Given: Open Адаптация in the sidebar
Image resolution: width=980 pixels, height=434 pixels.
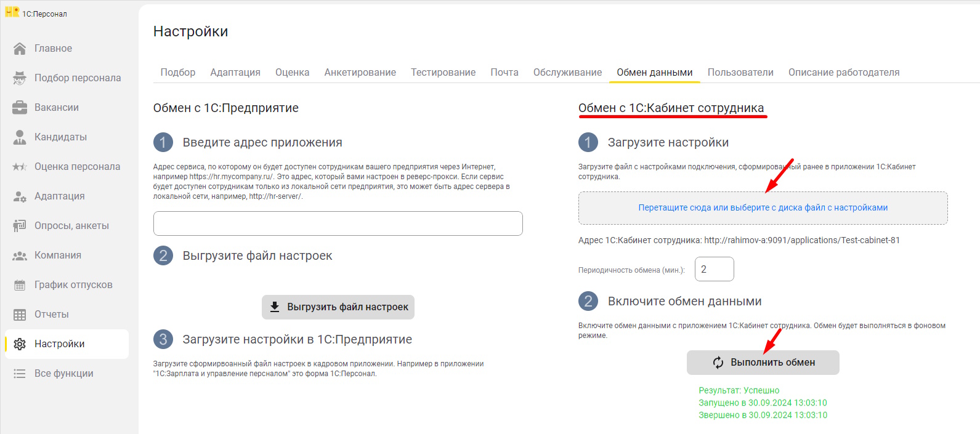Looking at the screenshot, I should coord(67,196).
